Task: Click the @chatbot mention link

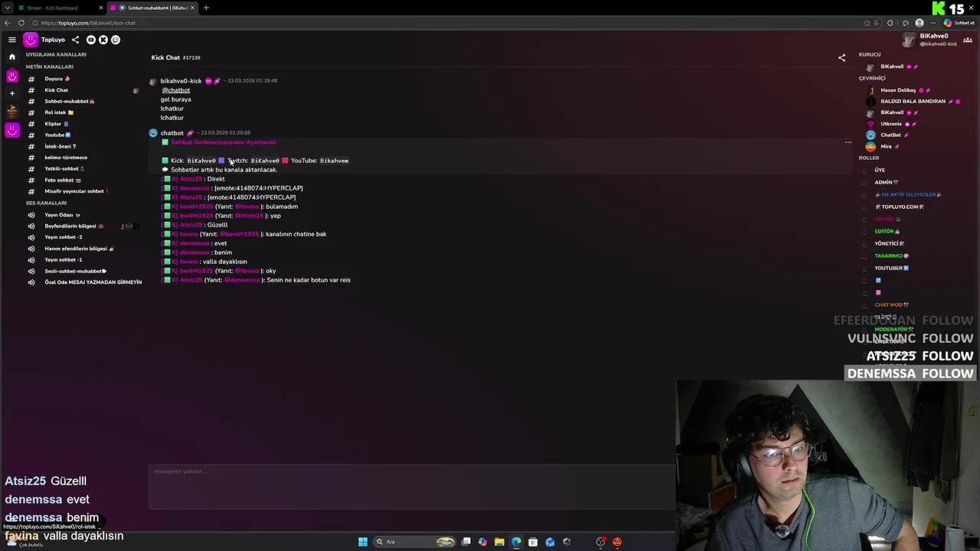Action: tap(176, 90)
